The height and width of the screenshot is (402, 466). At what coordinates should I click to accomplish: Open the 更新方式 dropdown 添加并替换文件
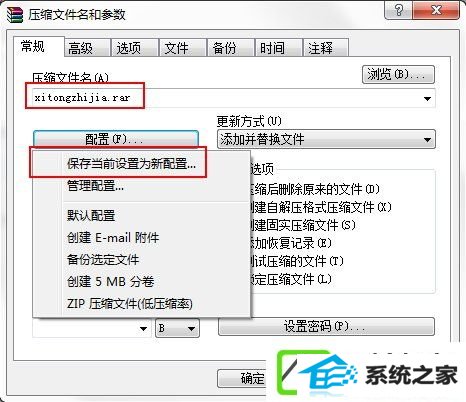point(326,139)
